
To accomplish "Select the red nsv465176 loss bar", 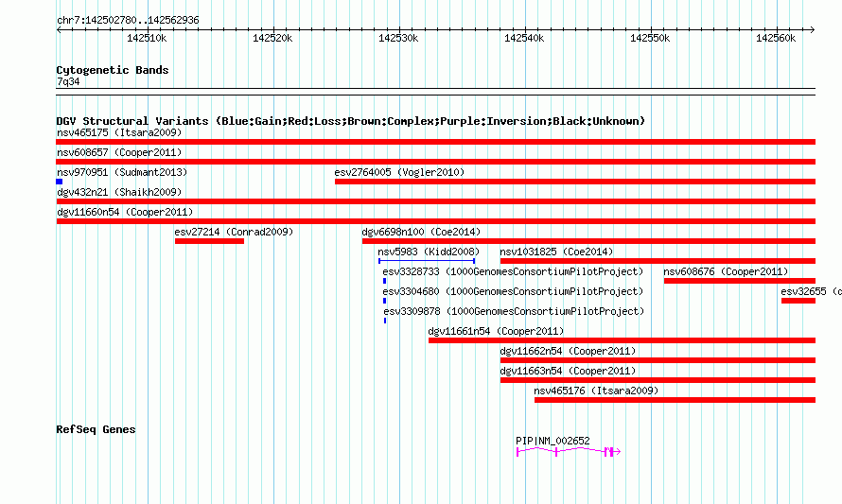I will [x=675, y=400].
